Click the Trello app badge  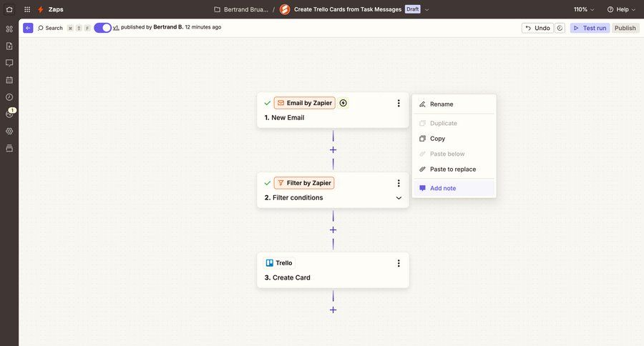[279, 263]
